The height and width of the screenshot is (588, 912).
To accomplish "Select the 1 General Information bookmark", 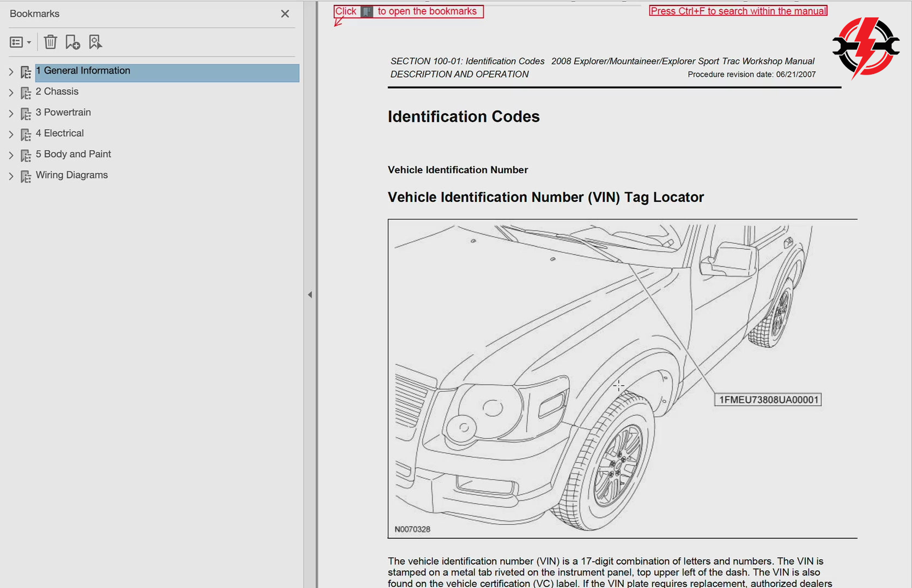I will (167, 72).
